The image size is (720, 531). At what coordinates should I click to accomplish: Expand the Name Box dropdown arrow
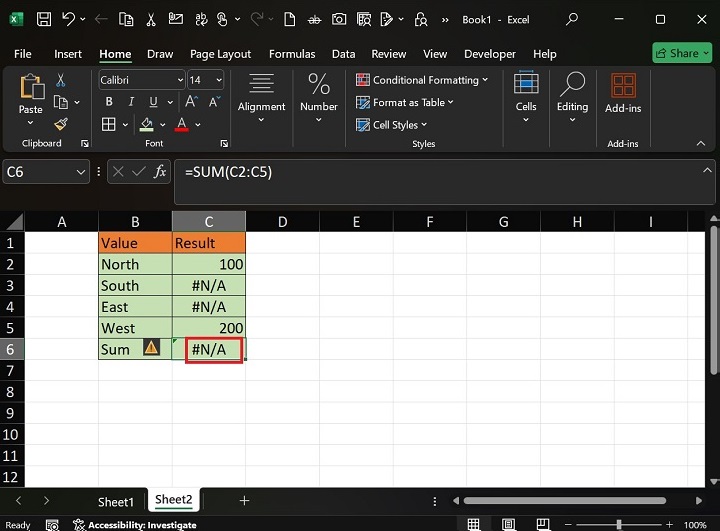81,172
